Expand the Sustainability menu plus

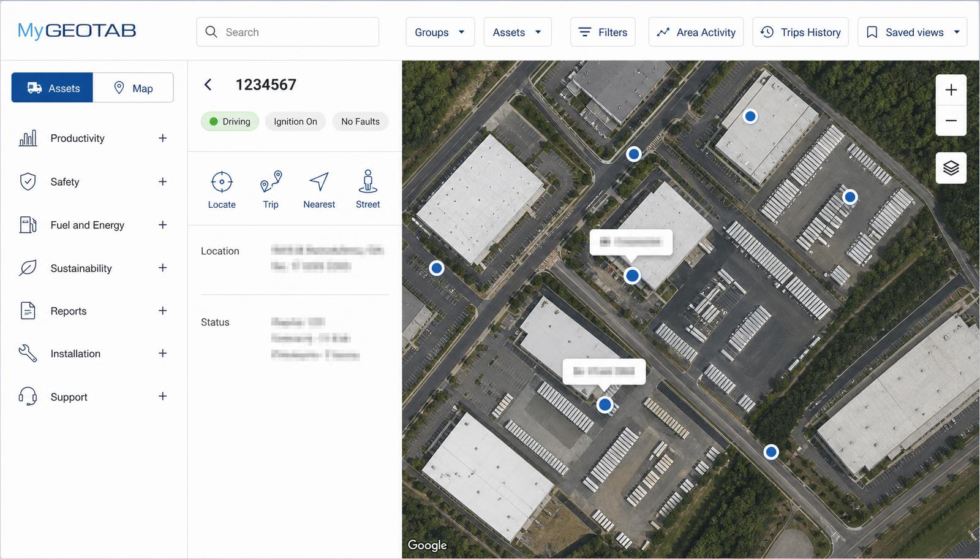tap(162, 268)
